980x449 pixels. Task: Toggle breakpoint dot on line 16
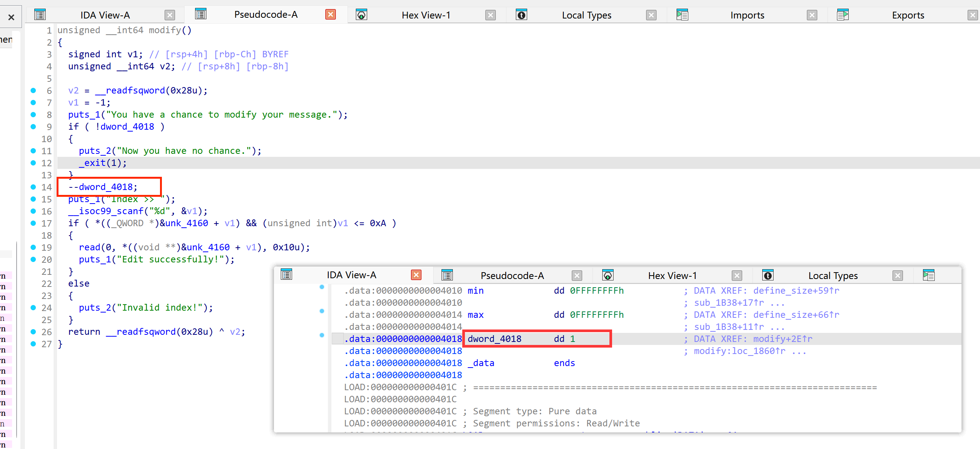click(33, 211)
